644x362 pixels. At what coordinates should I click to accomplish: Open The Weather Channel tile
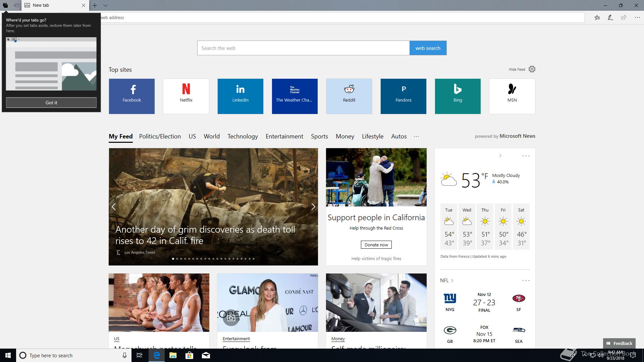coord(295,96)
